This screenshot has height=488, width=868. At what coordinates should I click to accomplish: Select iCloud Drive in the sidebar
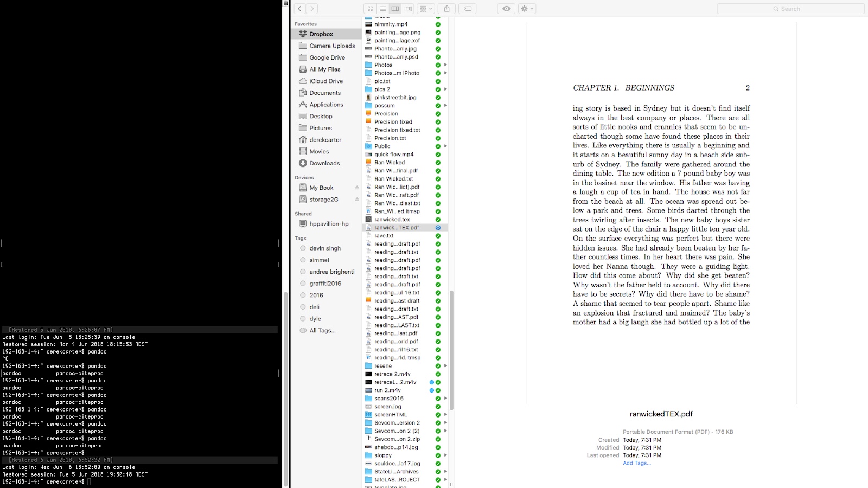pyautogui.click(x=326, y=81)
